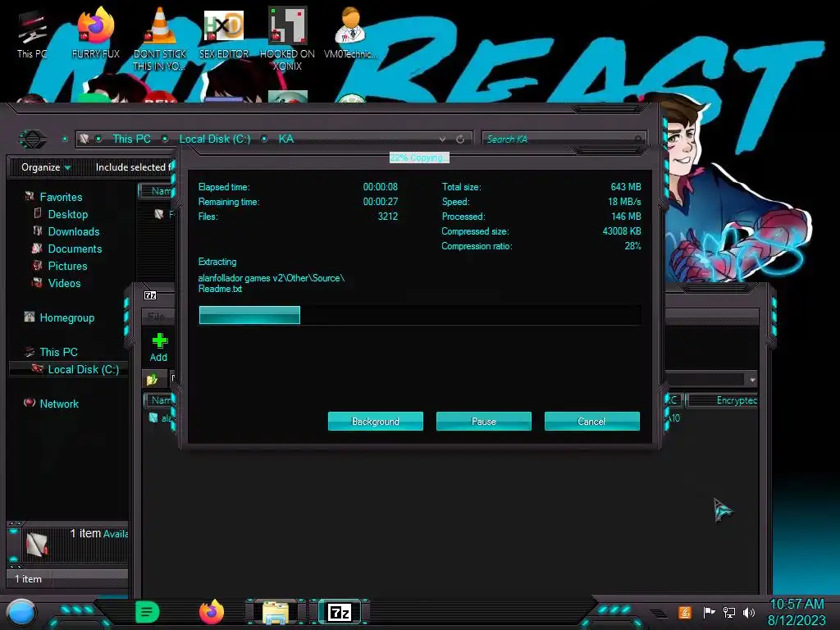Launch FURRY FUX Firefox desktop shortcut
Viewport: 840px width, 630px height.
(95, 32)
